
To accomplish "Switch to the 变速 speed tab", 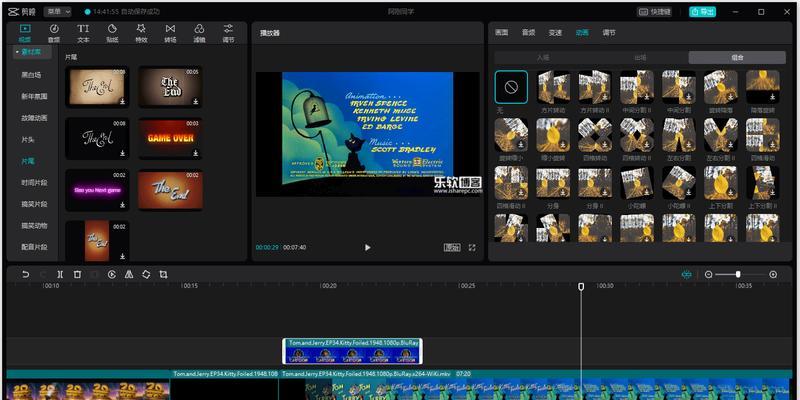I will point(555,33).
